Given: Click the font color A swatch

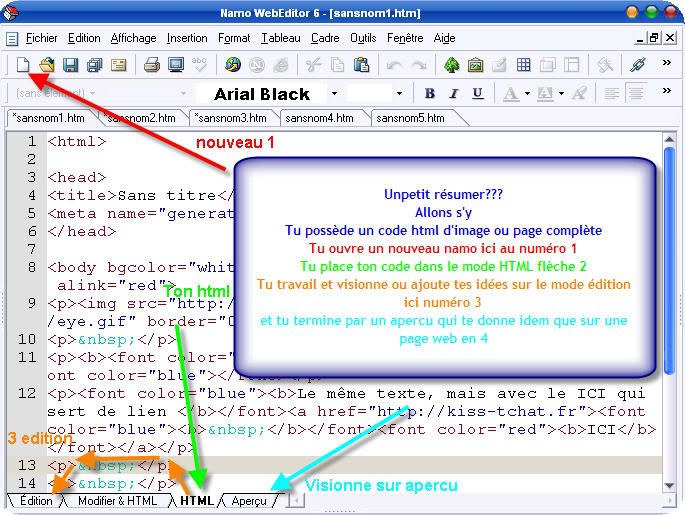Looking at the screenshot, I should 511,93.
